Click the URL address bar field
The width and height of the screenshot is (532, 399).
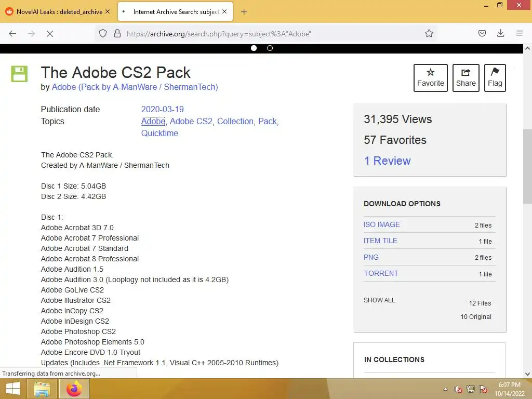click(270, 33)
